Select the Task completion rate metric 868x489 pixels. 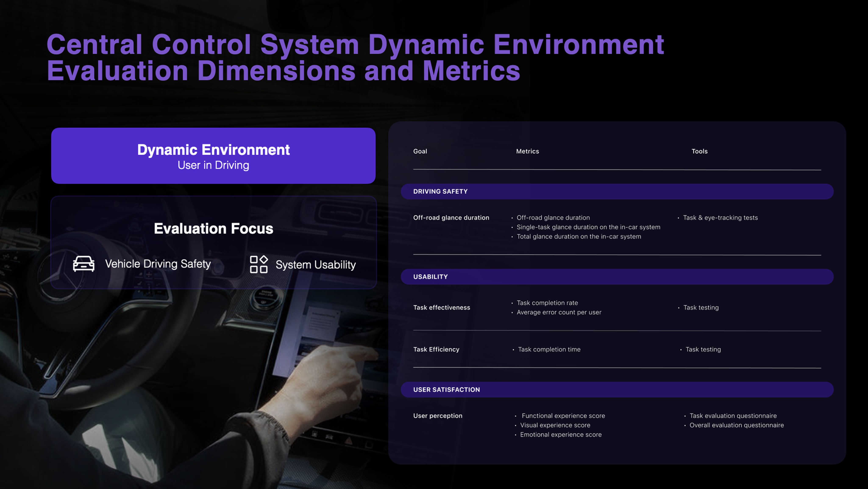point(547,303)
